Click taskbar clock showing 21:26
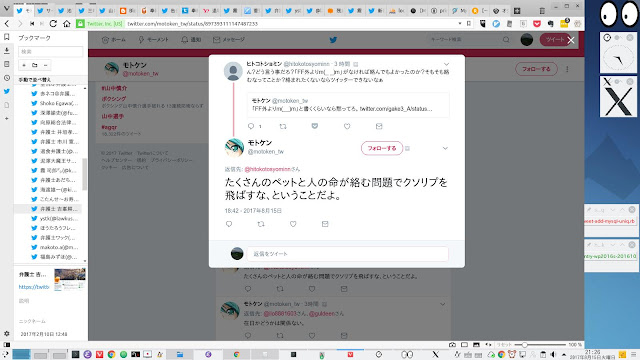Screen dimensions: 640x360 (x=592, y=354)
